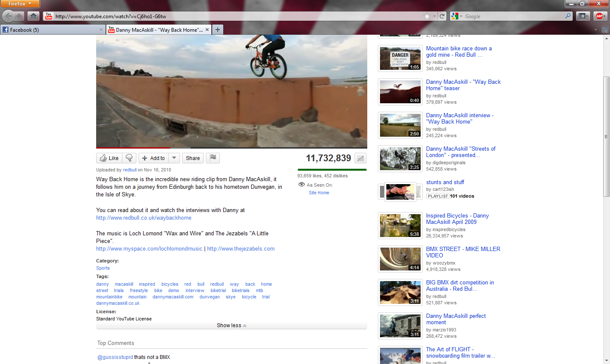Open the Sports category link
Image resolution: width=610 pixels, height=364 pixels.
click(103, 268)
